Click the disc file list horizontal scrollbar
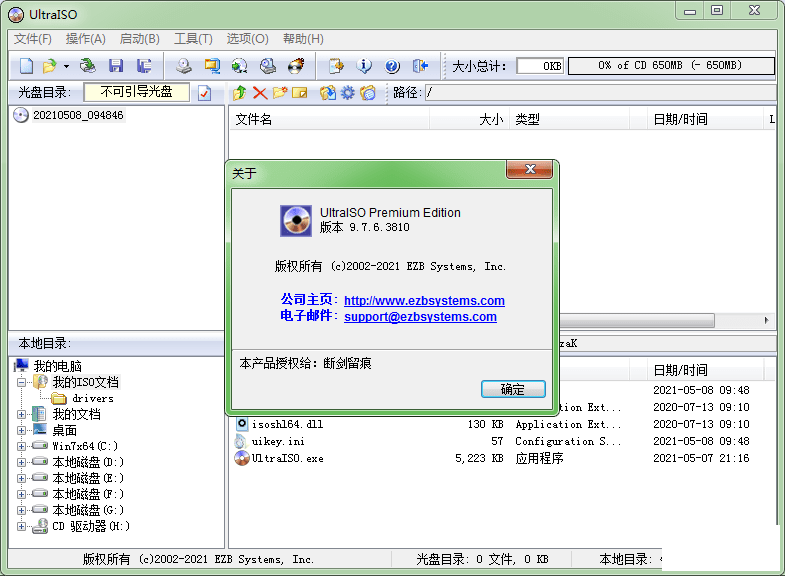Viewport: 785px width, 576px height. tap(637, 320)
